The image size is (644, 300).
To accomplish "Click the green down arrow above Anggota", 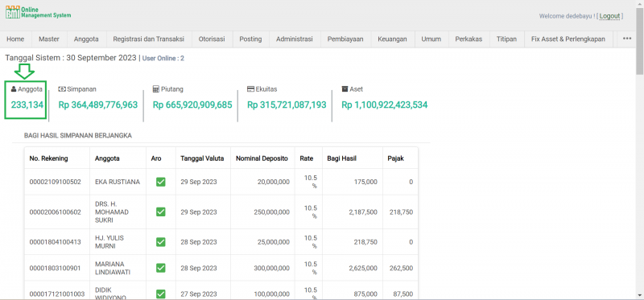I will 24,71.
